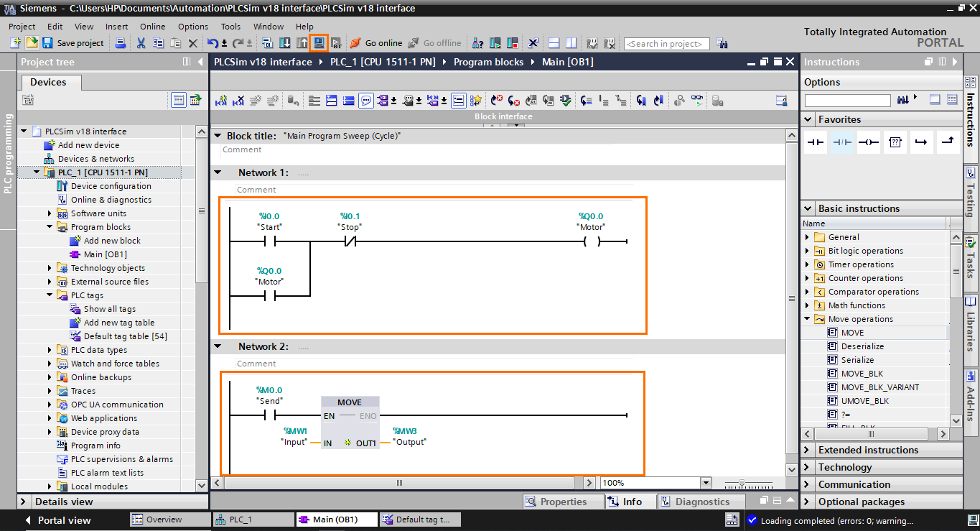
Task: Open the Options menu
Action: click(x=193, y=27)
